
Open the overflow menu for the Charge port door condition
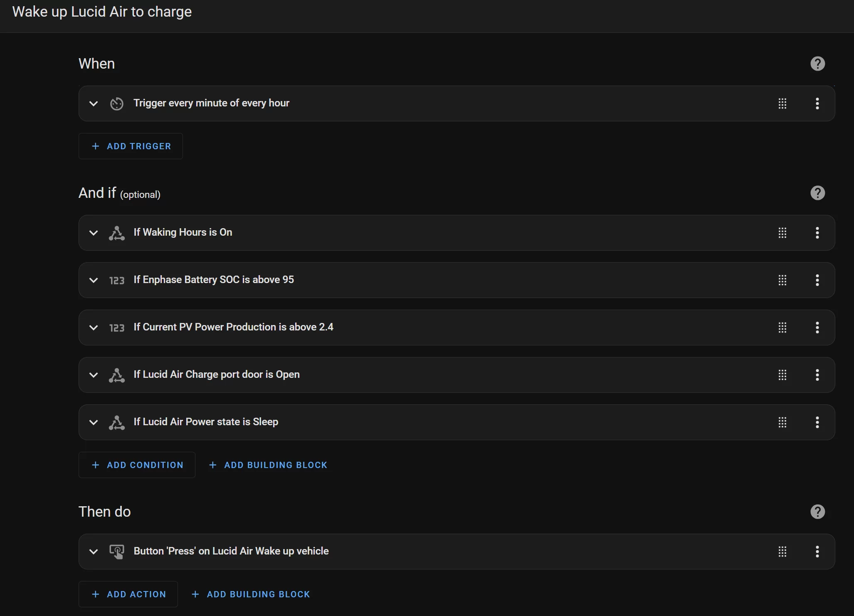tap(817, 375)
